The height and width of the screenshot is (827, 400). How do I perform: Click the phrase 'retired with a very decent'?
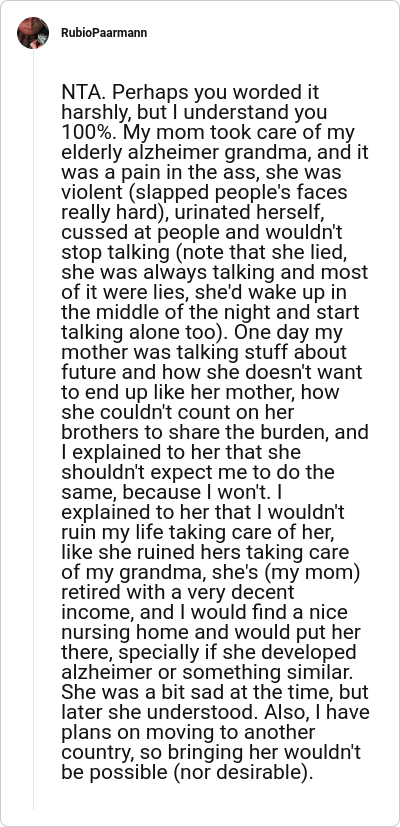178,594
